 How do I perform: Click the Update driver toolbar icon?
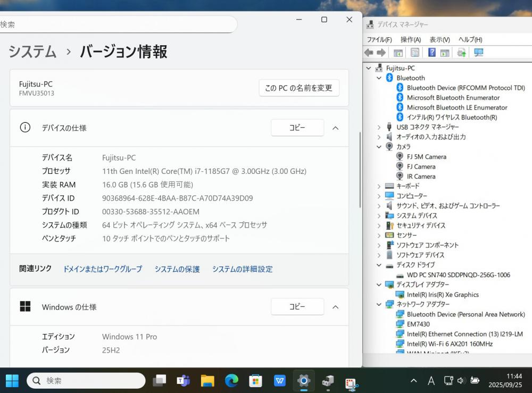coord(462,53)
